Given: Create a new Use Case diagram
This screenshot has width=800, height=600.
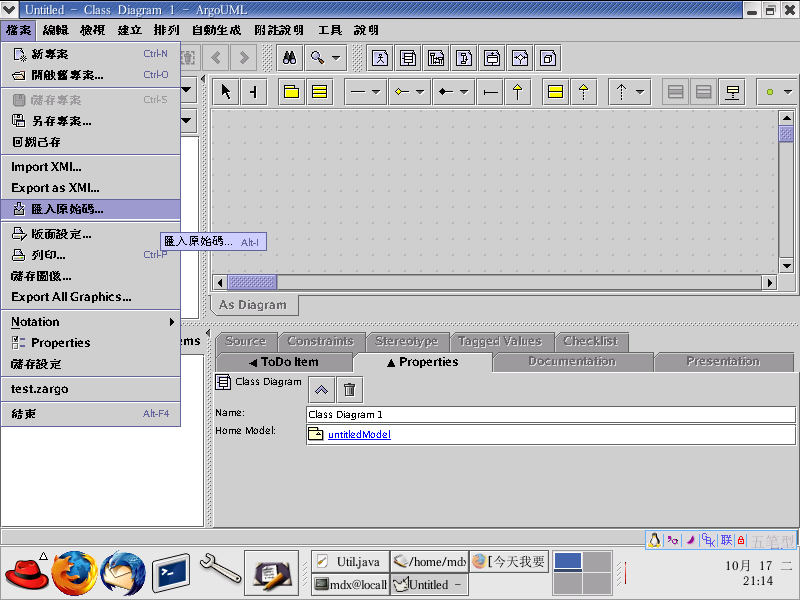Looking at the screenshot, I should 380,58.
